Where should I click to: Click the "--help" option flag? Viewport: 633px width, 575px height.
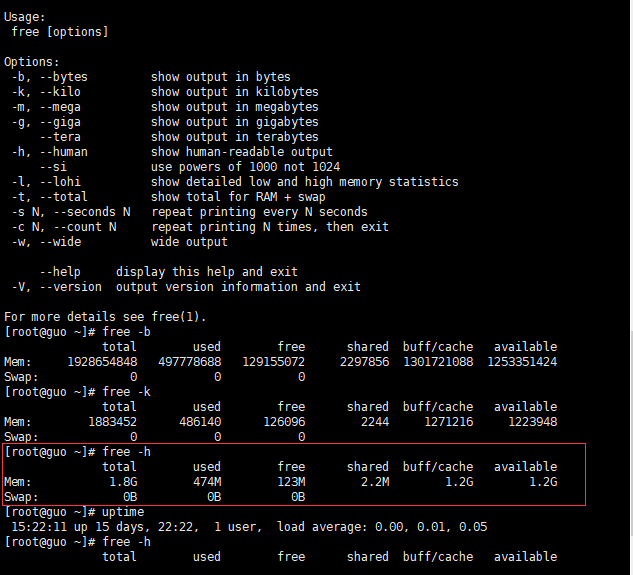point(60,272)
